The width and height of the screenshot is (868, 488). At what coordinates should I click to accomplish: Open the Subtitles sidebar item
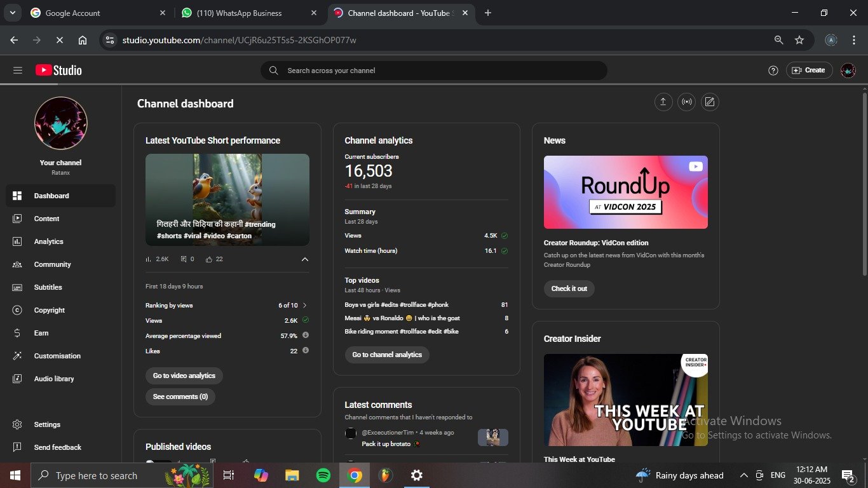point(60,287)
